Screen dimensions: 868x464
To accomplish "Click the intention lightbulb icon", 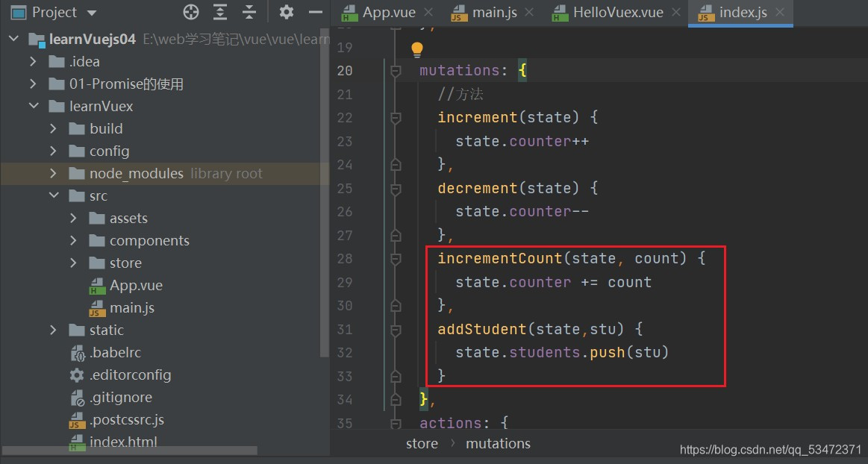I will (417, 50).
